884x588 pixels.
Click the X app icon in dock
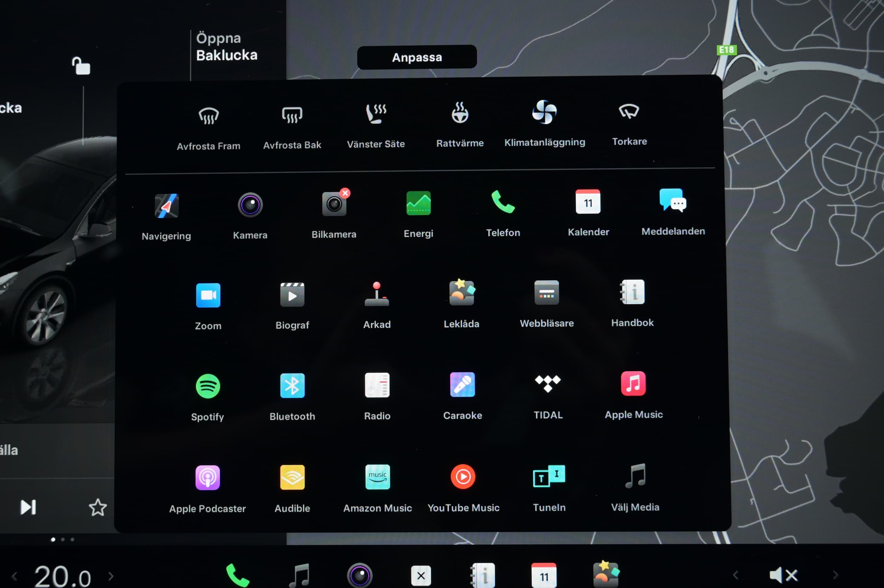point(421,575)
